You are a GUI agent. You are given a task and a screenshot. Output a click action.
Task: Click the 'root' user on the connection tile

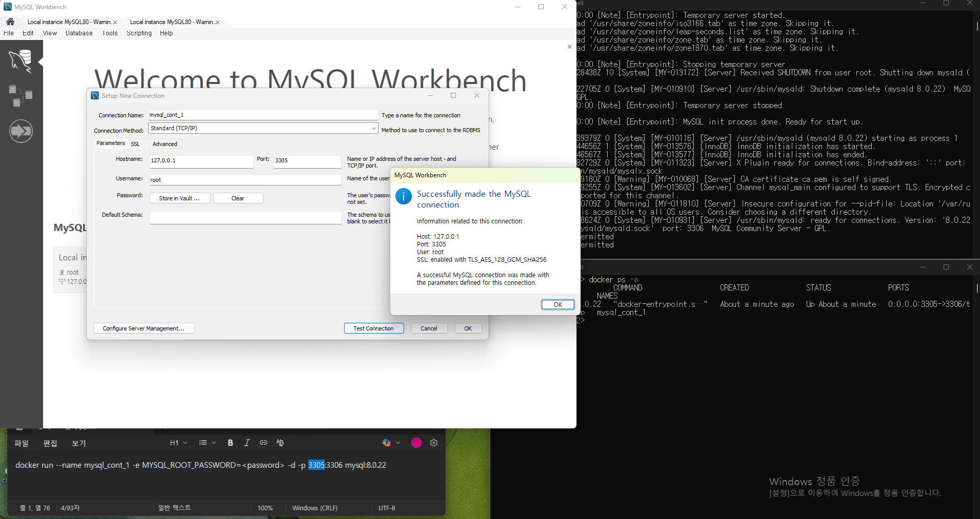pyautogui.click(x=73, y=273)
